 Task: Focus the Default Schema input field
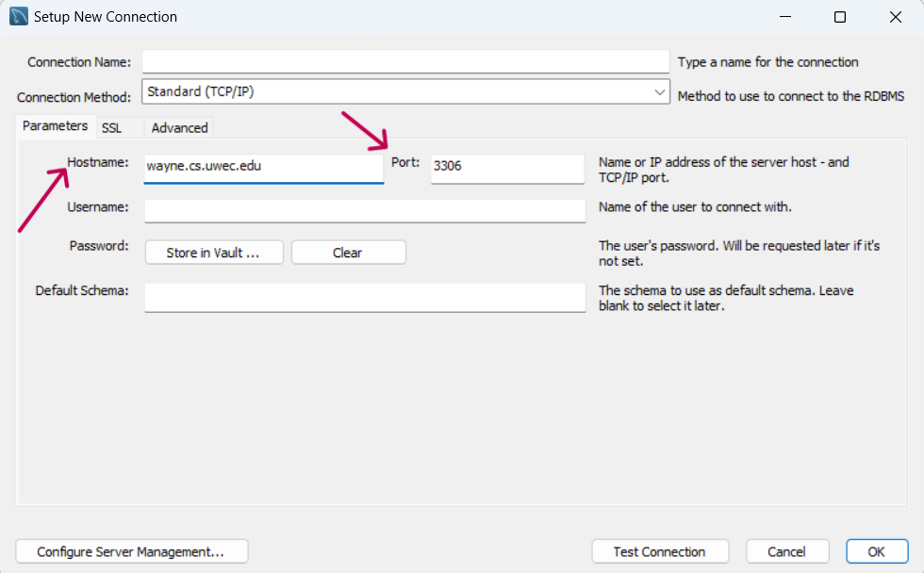coord(365,298)
